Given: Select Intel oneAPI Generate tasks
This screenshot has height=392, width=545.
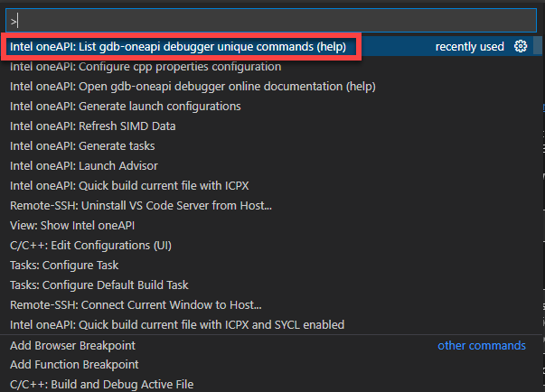Looking at the screenshot, I should tap(82, 146).
